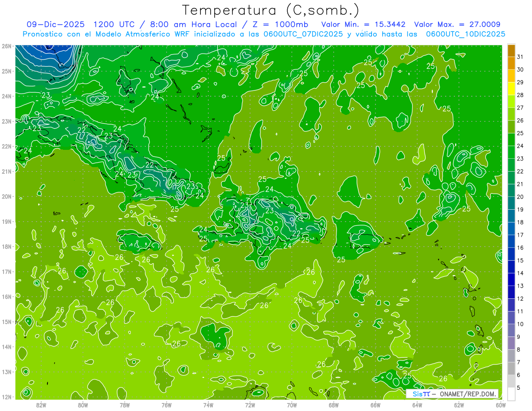Click '0600UTC_10DIC2025' valid-until time text
The image size is (532, 411).
[x=465, y=34]
